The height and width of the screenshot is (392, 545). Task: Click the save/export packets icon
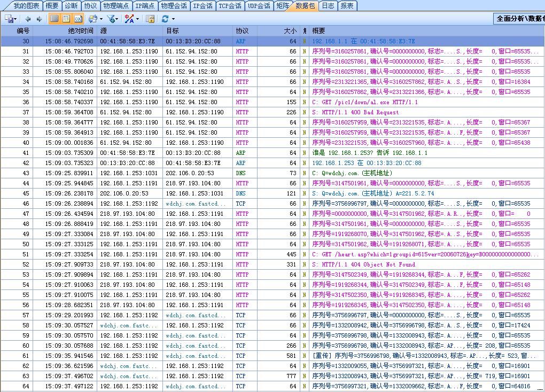click(x=9, y=19)
